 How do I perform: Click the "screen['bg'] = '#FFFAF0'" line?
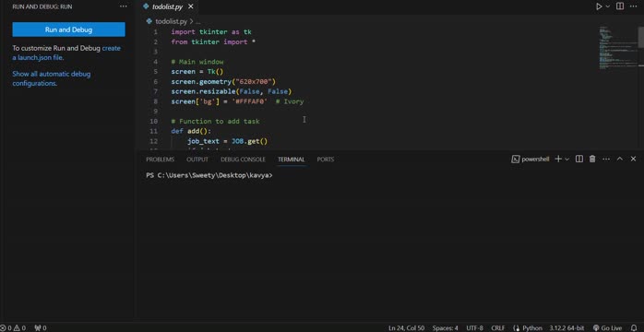(220, 101)
